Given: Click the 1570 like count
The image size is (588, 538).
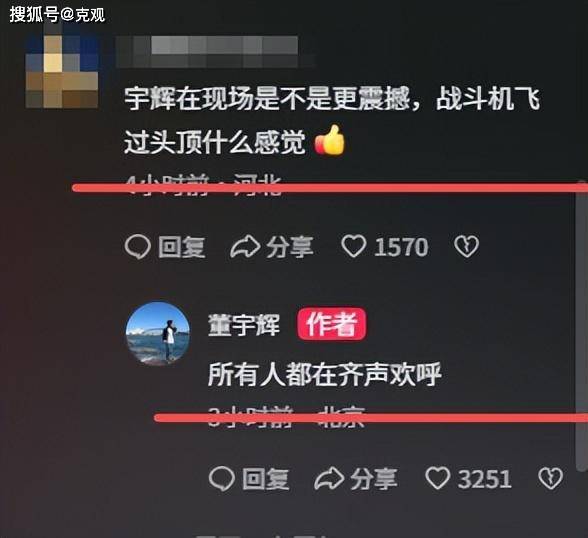Looking at the screenshot, I should 401,247.
